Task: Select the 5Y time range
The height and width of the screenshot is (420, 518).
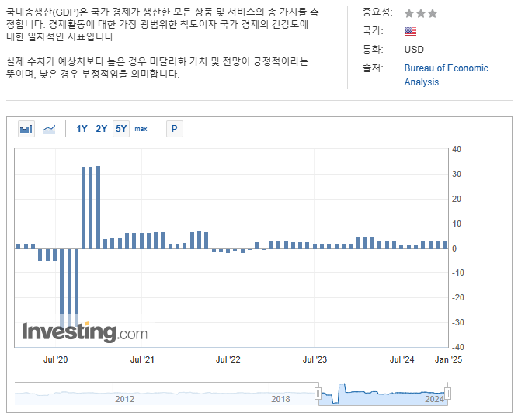Action: [121, 129]
